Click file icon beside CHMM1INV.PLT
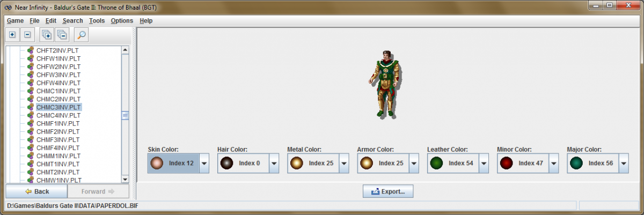 pos(31,156)
